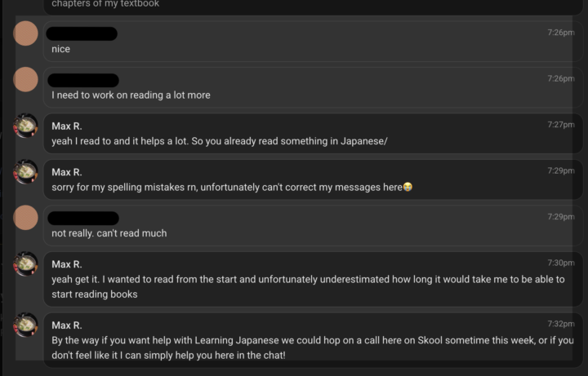
Task: Click orange avatar next to "not really. can't read much"
Action: click(26, 218)
